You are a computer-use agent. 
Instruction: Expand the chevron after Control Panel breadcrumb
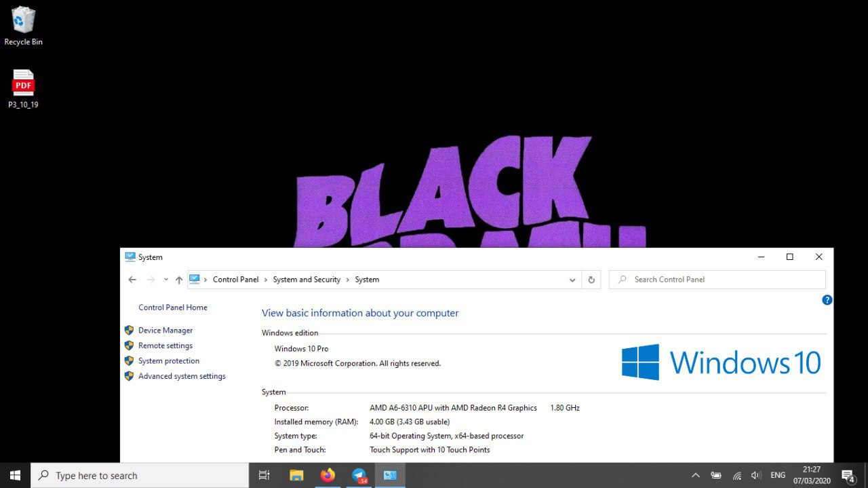266,280
